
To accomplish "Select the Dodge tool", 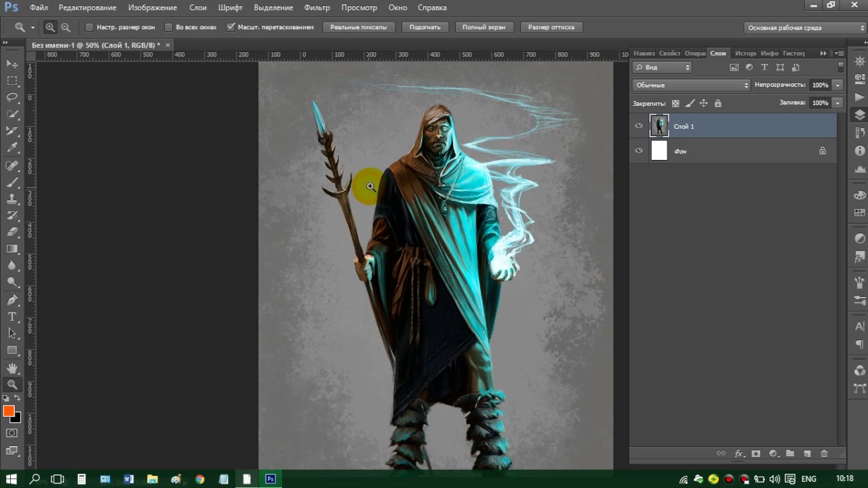I will point(12,282).
